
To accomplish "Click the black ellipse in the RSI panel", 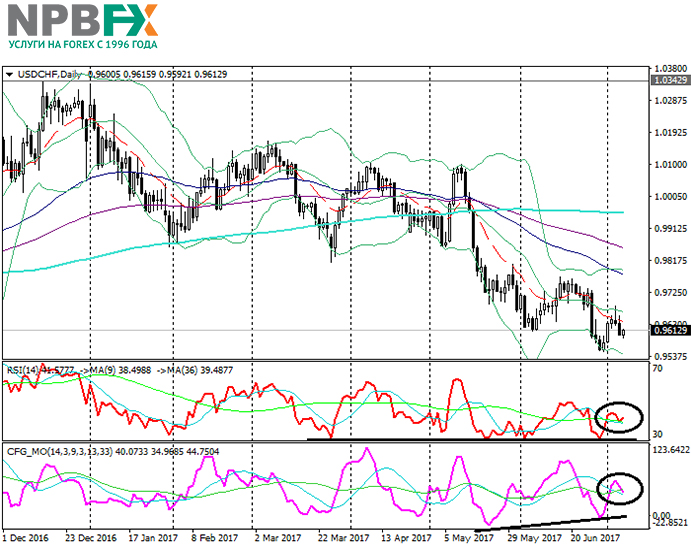I will click(x=619, y=415).
